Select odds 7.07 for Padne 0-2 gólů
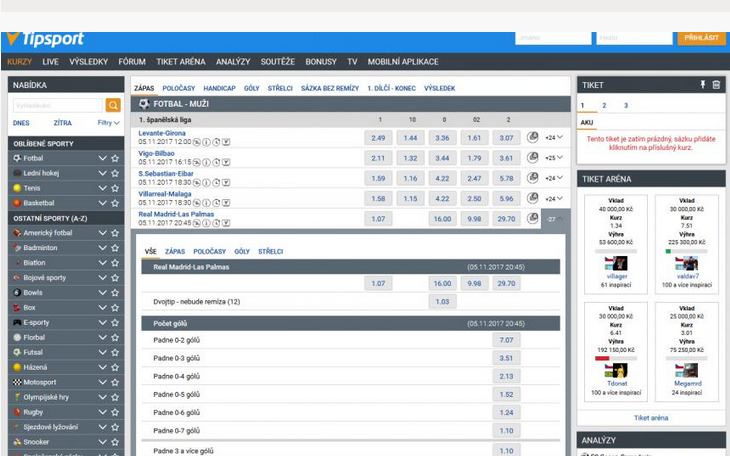This screenshot has height=456, width=730. pos(506,340)
